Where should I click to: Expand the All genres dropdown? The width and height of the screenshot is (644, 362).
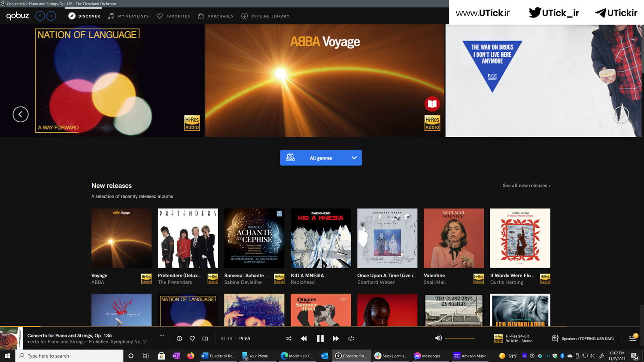(x=321, y=157)
